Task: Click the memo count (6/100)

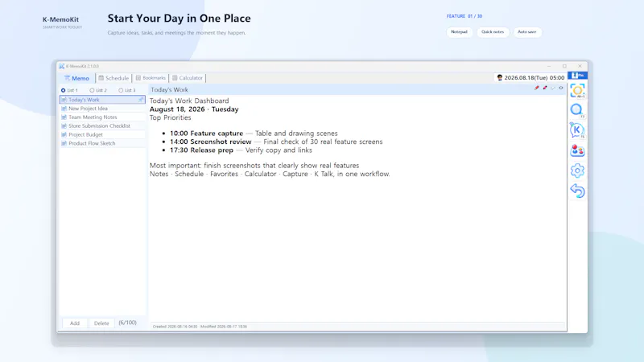Action: [128, 323]
